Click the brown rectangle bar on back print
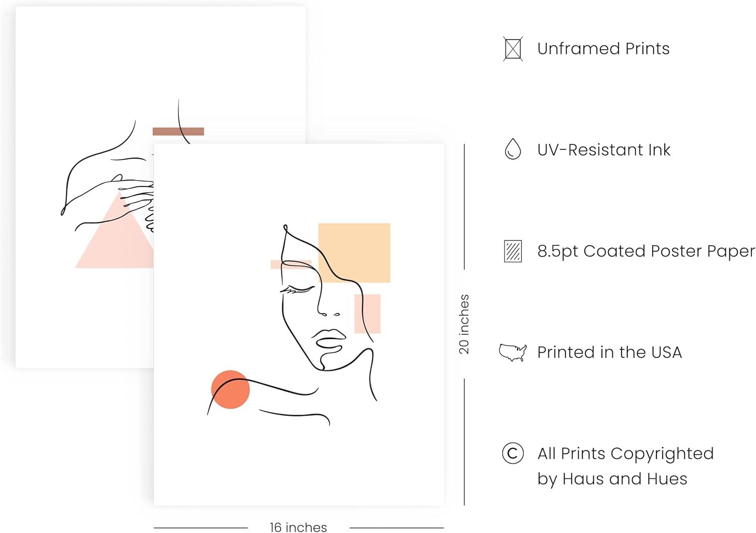 pos(178,131)
